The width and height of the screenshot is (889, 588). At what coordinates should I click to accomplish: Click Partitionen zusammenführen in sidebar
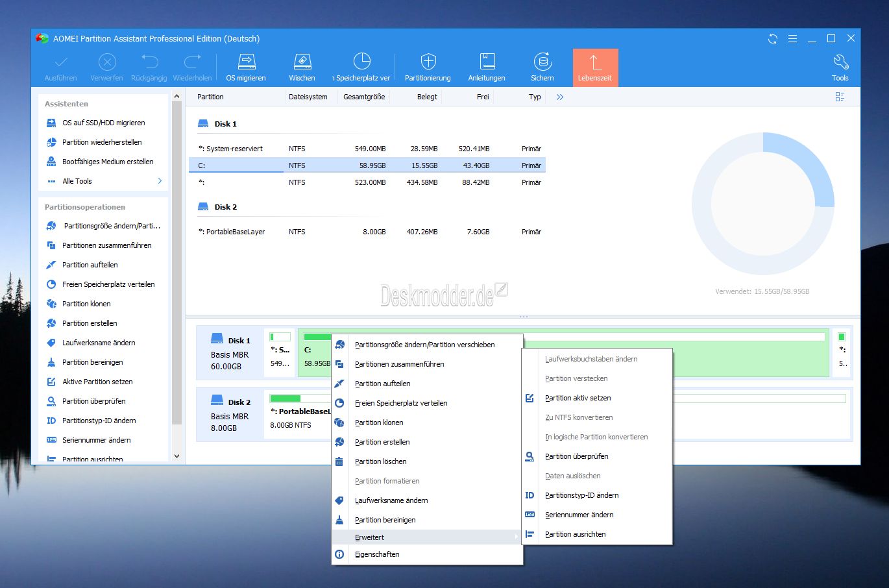coord(106,245)
